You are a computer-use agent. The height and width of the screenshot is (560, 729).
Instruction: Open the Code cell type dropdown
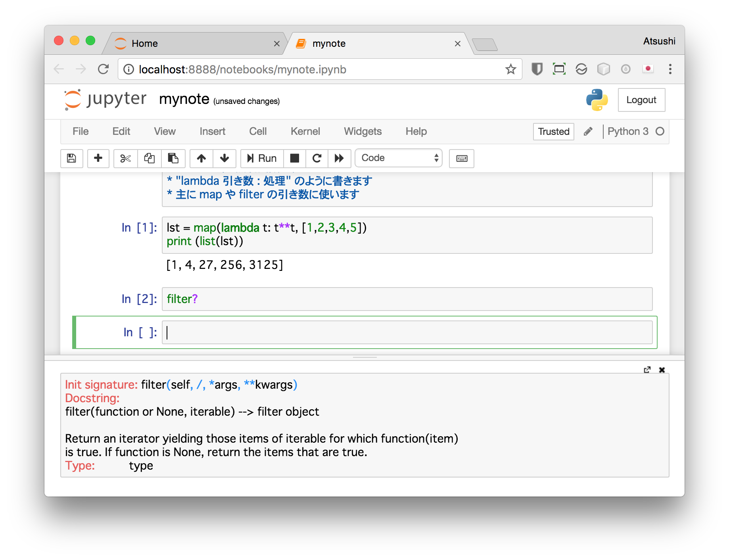(x=399, y=158)
